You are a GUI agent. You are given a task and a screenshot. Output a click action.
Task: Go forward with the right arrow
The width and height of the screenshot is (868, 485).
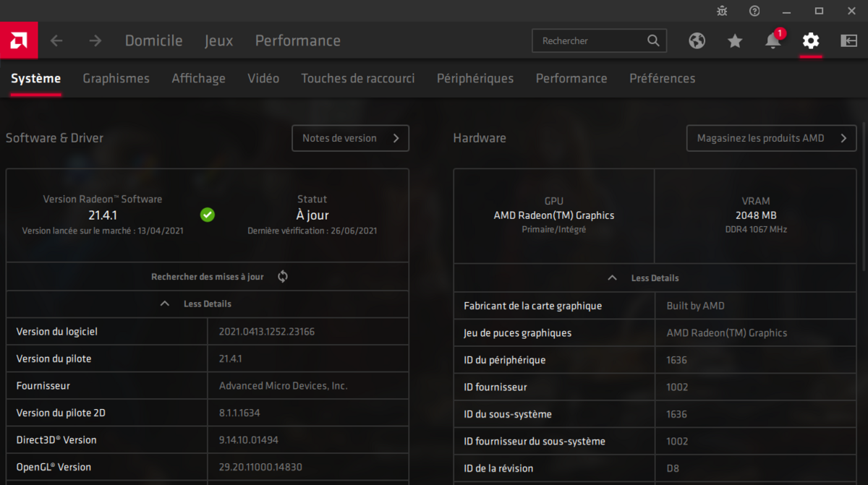coord(95,41)
